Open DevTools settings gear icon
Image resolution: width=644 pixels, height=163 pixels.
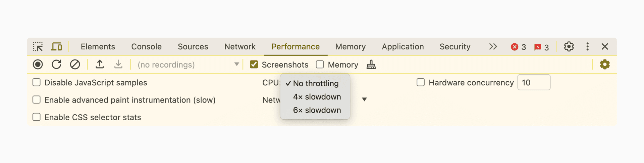point(569,46)
